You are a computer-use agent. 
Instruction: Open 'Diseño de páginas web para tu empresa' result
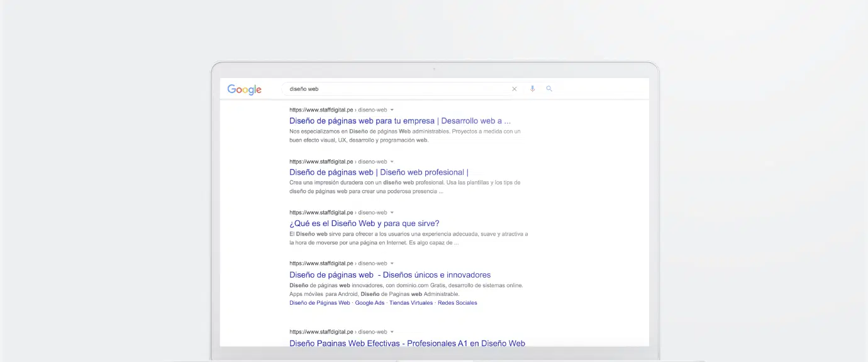click(399, 121)
